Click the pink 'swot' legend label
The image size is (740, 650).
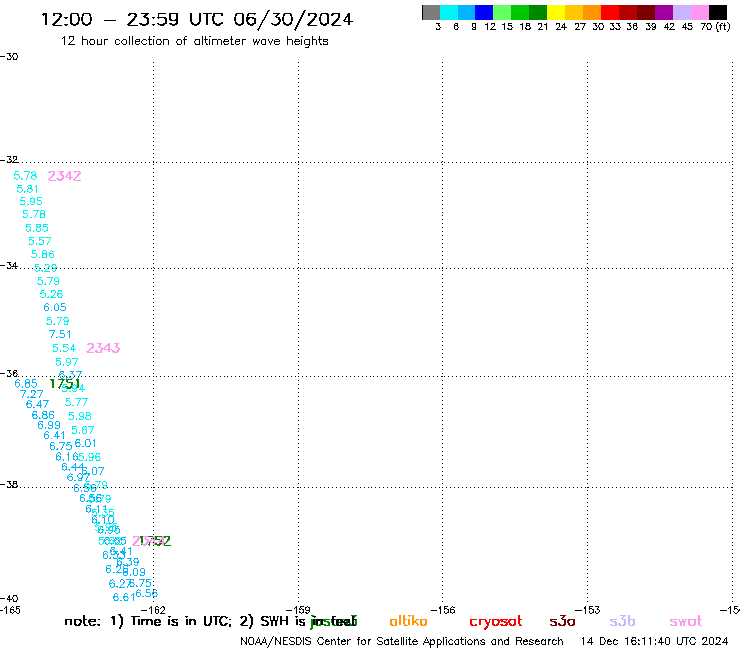click(686, 622)
